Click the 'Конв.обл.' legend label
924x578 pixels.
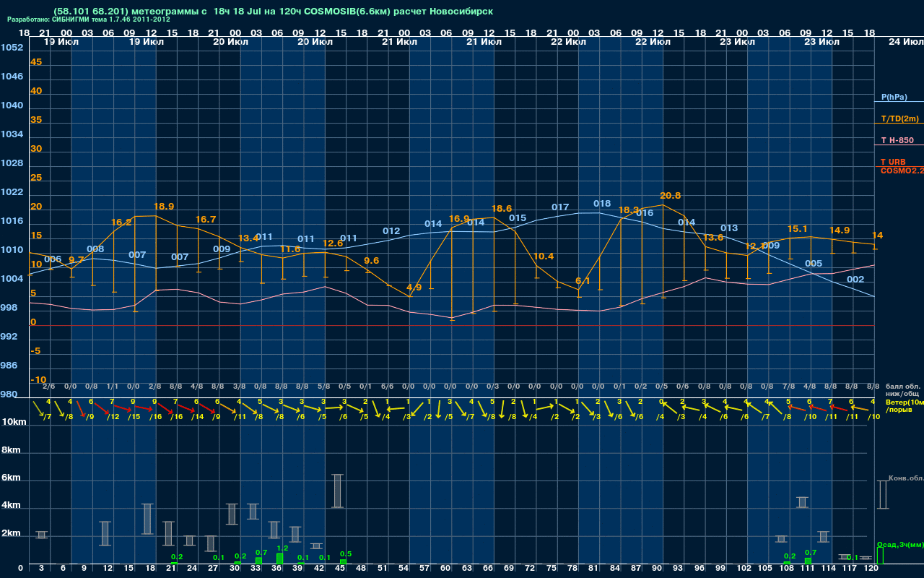906,478
